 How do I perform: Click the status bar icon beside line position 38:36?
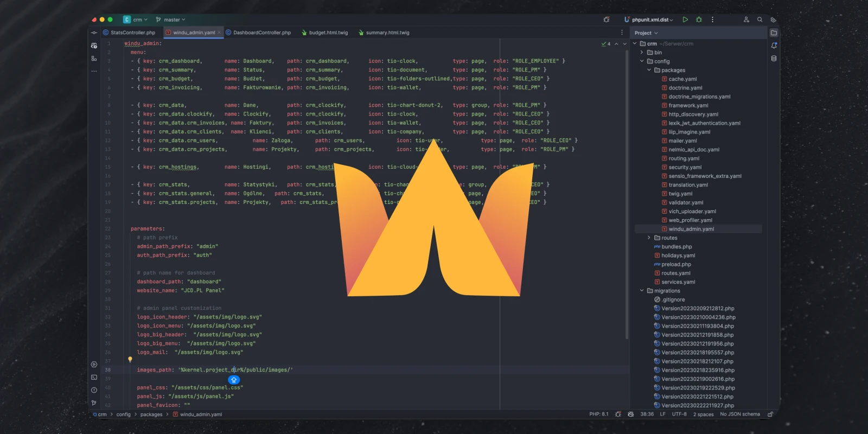[x=630, y=414]
